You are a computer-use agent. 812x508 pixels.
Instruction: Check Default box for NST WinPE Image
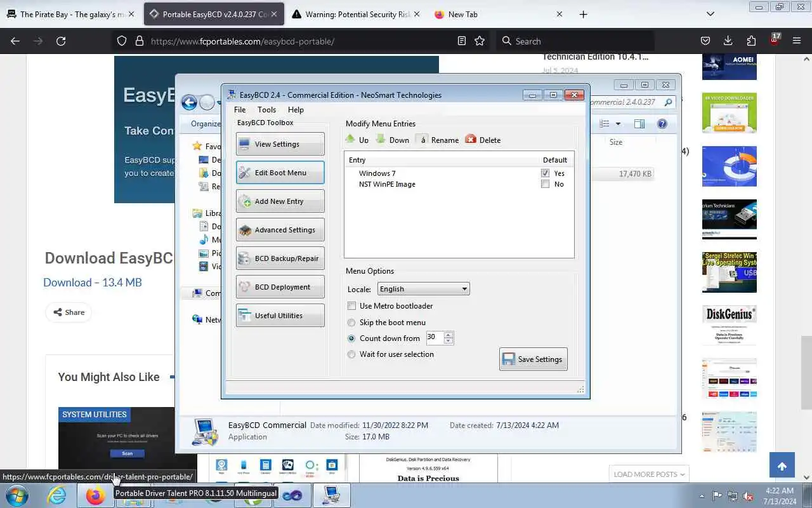(545, 184)
